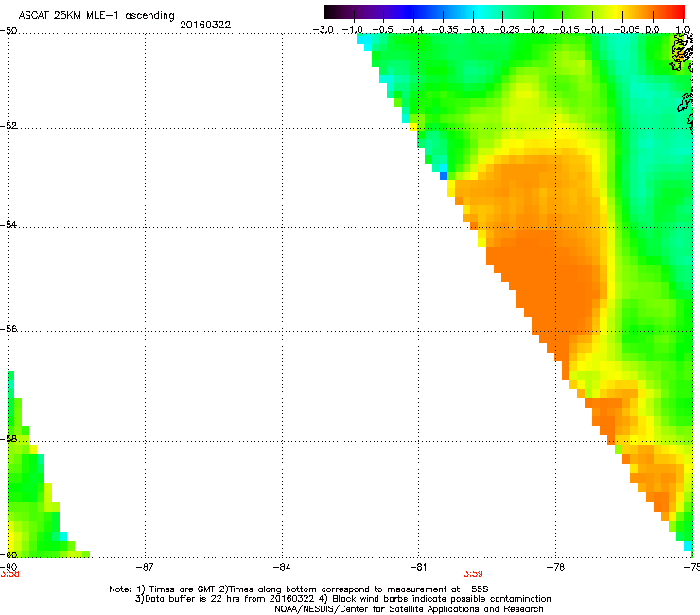Click the -58 latitude axis label
The width and height of the screenshot is (700, 615).
click(9, 439)
